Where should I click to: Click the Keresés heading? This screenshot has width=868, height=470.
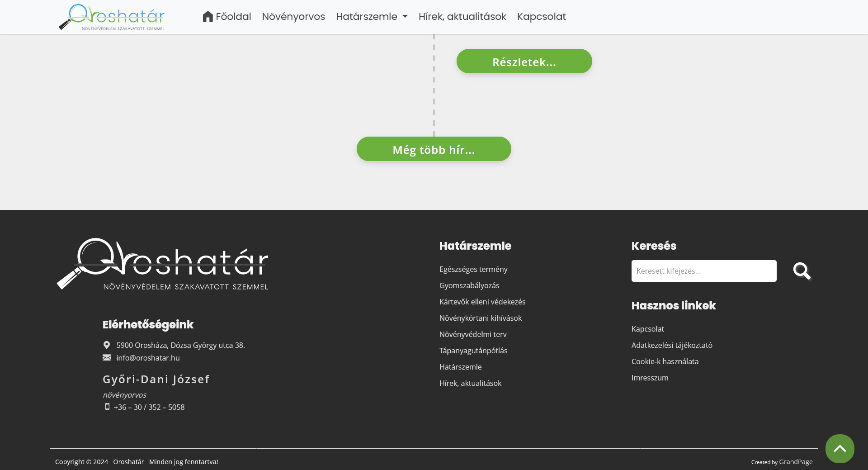click(654, 246)
